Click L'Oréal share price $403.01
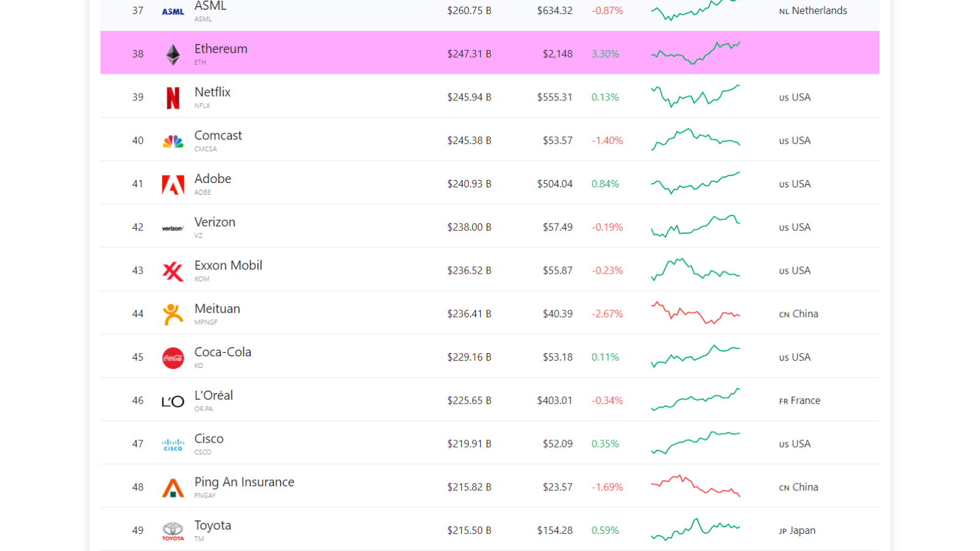This screenshot has height=551, width=980. pyautogui.click(x=555, y=400)
